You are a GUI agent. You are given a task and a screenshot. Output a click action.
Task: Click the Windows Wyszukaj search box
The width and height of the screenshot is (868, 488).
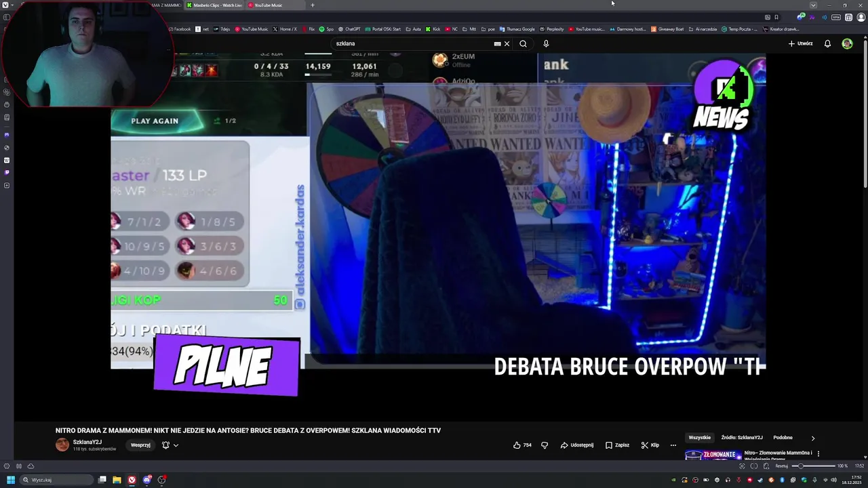click(56, 480)
